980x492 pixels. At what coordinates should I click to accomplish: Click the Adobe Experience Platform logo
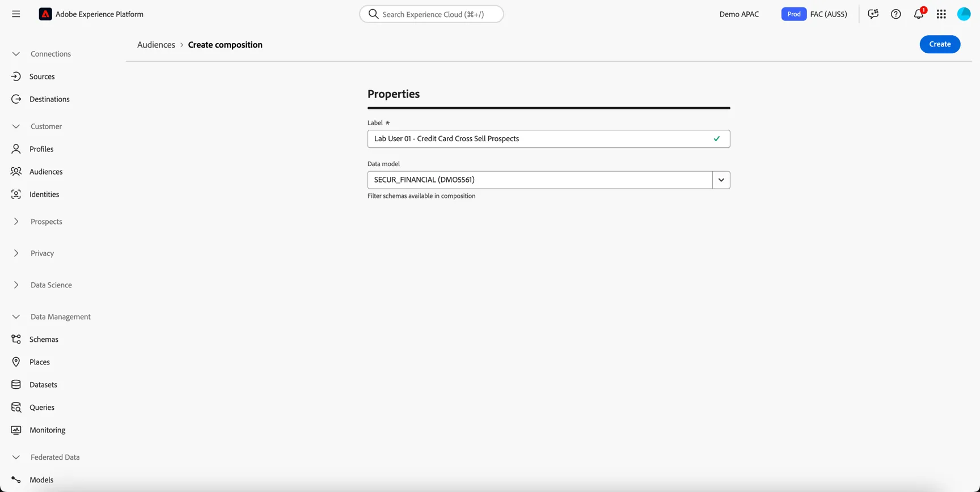coord(45,14)
